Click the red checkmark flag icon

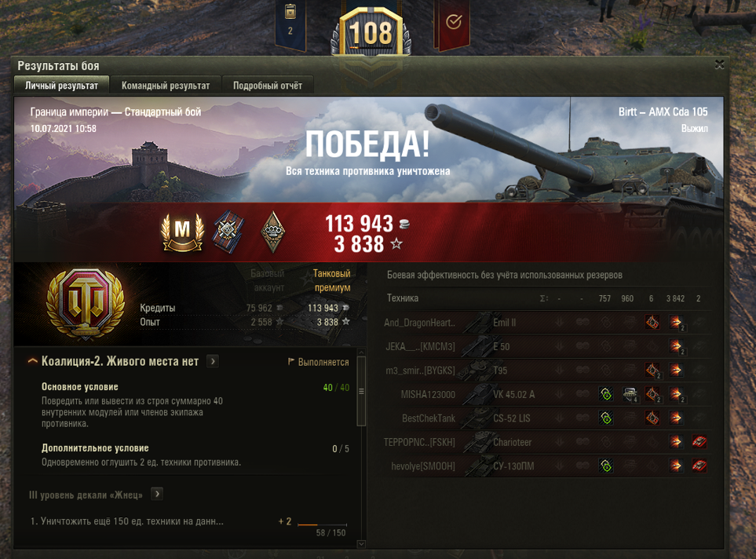click(x=453, y=24)
